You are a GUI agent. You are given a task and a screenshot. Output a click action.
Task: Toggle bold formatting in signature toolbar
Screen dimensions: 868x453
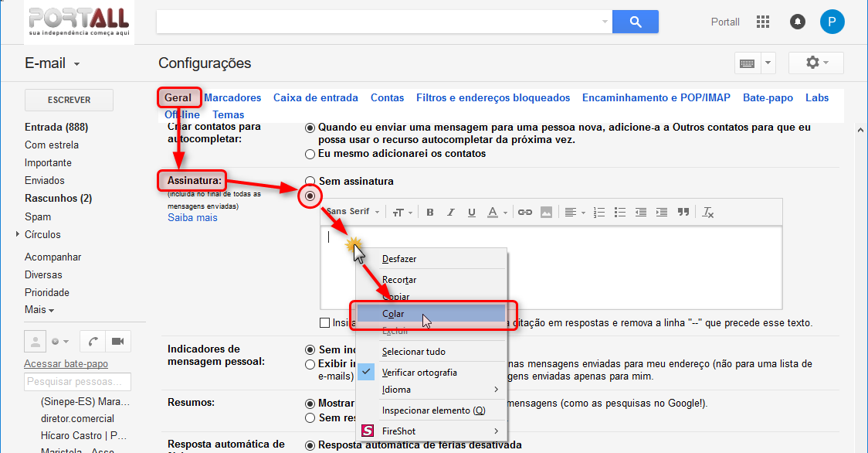tap(430, 213)
